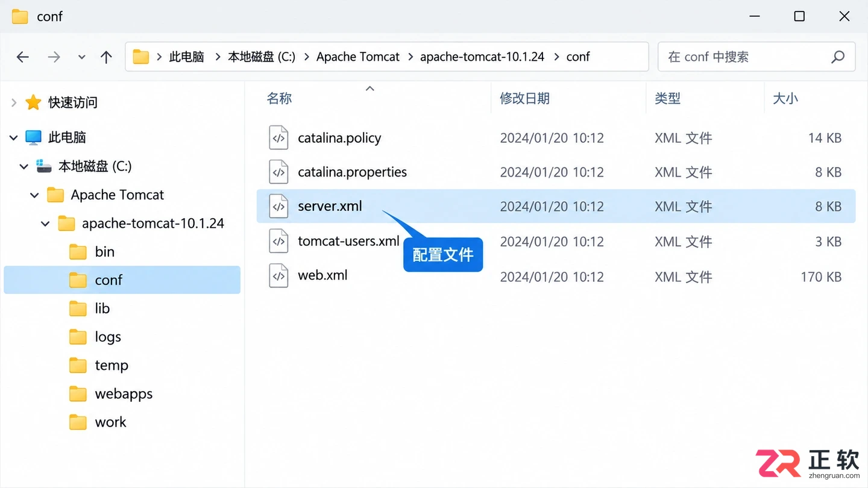This screenshot has width=868, height=488.
Task: Select the server.xml file name
Action: [x=330, y=206]
